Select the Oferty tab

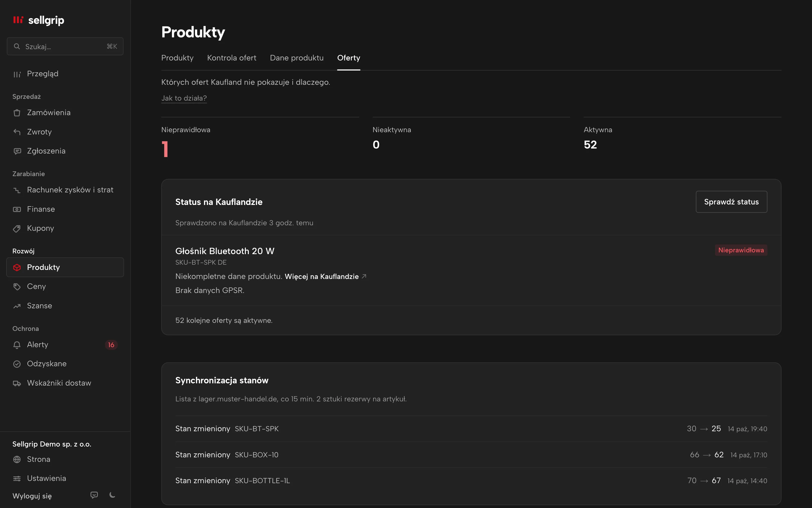click(349, 58)
